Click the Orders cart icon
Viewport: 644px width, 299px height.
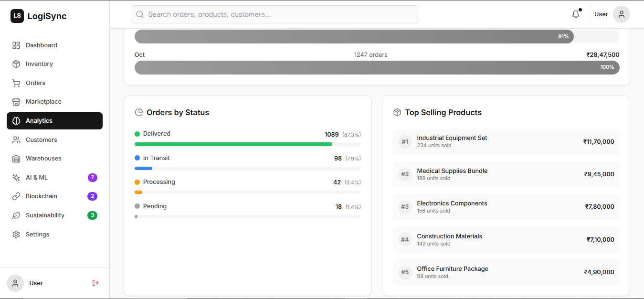[x=16, y=83]
